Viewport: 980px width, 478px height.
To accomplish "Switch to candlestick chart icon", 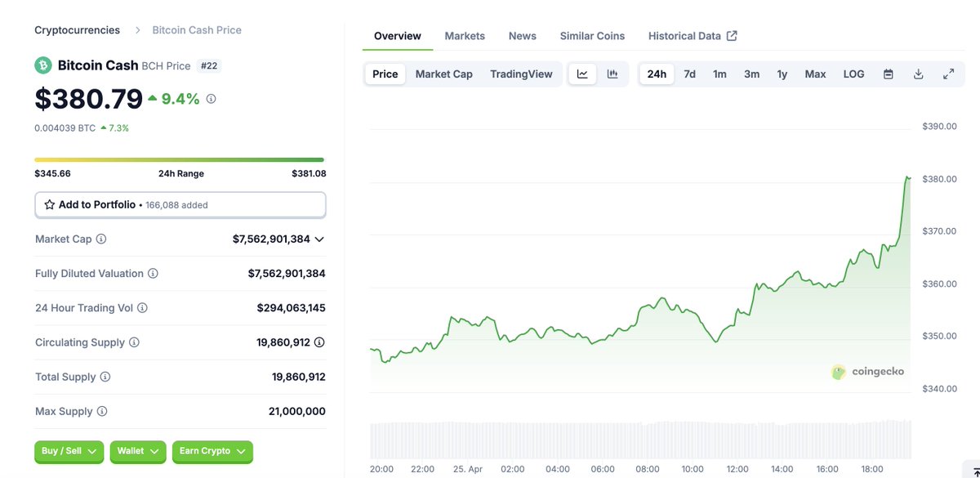I will click(x=612, y=74).
